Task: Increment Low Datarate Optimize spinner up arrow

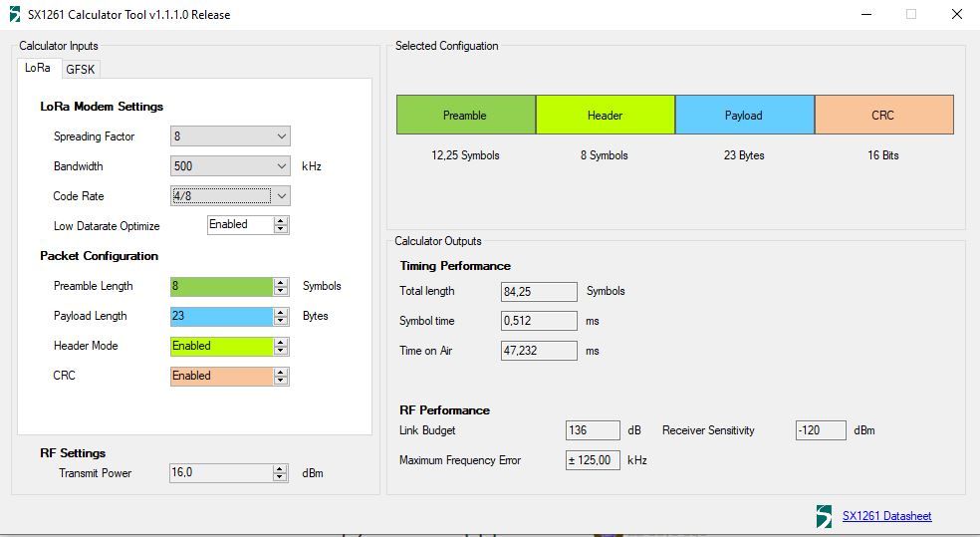Action: pos(281,220)
